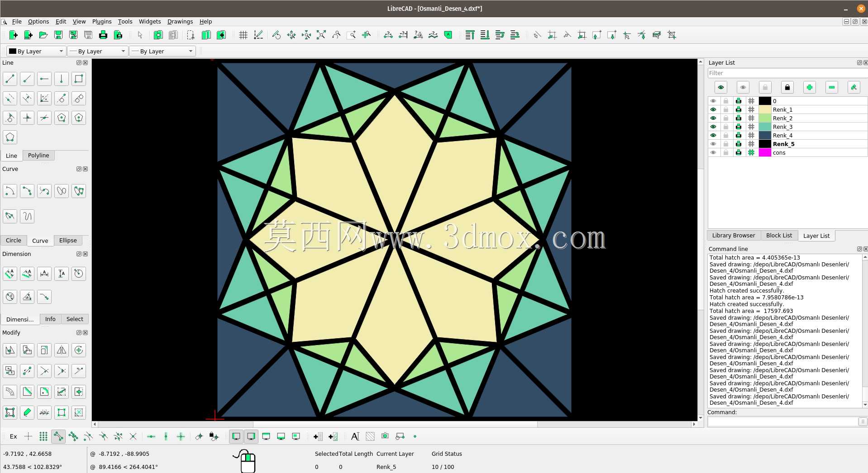Toggle visibility of Renk_2 layer
868x473 pixels.
[x=713, y=118]
